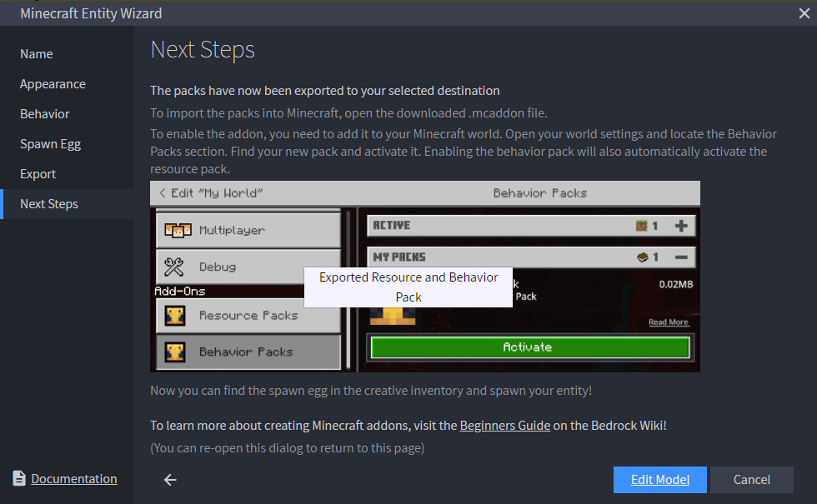Go back with the left arrow
Screen dimensions: 817x504
pos(170,480)
